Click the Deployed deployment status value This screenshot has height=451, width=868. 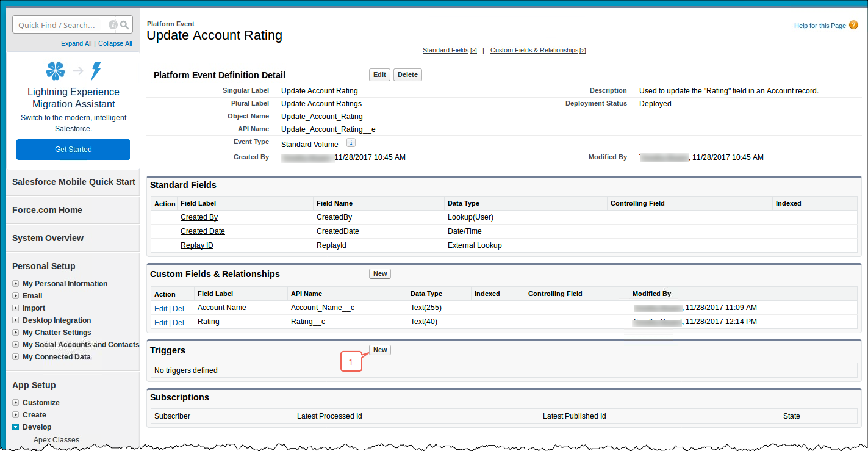click(x=655, y=104)
